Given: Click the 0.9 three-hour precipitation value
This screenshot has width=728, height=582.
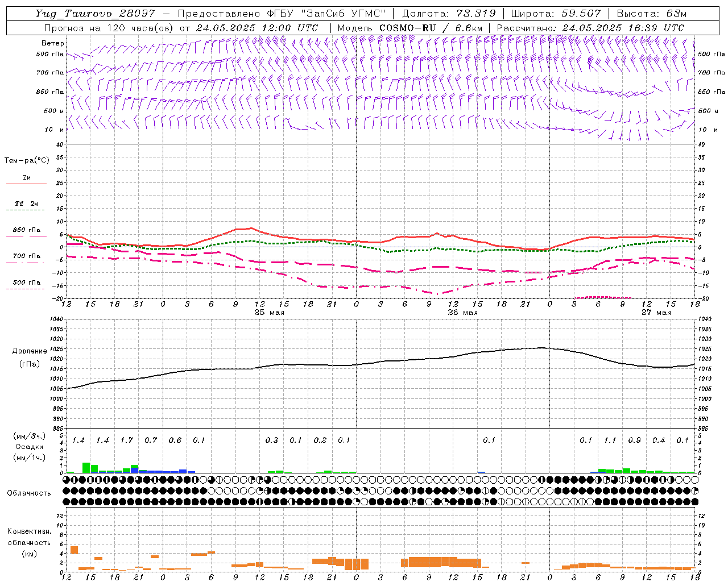Looking at the screenshot, I should coord(634,440).
